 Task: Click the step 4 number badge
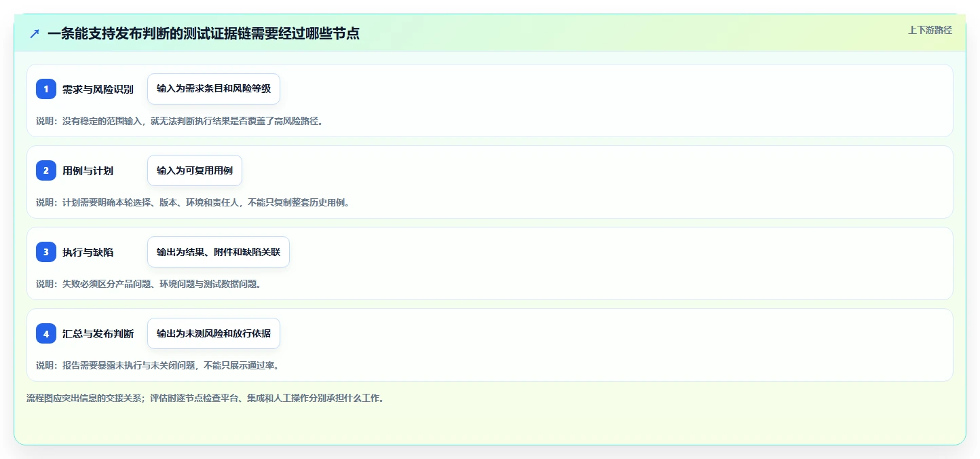pyautogui.click(x=46, y=333)
